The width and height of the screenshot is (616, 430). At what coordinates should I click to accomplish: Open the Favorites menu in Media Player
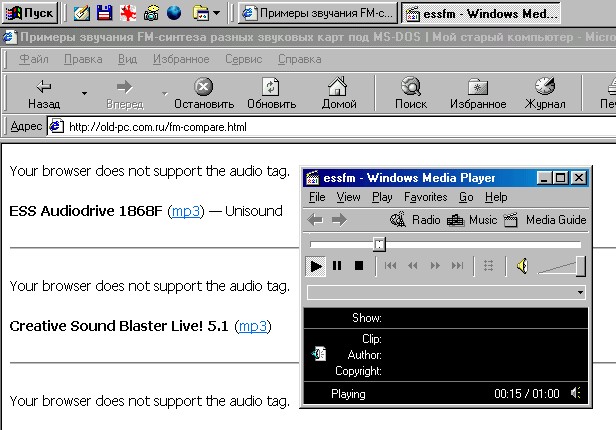pos(425,198)
